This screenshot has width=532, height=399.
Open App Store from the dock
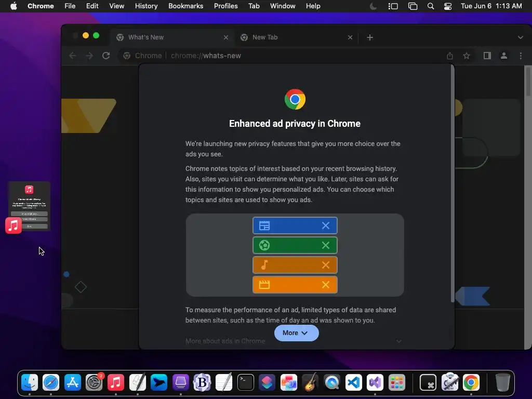point(73,382)
